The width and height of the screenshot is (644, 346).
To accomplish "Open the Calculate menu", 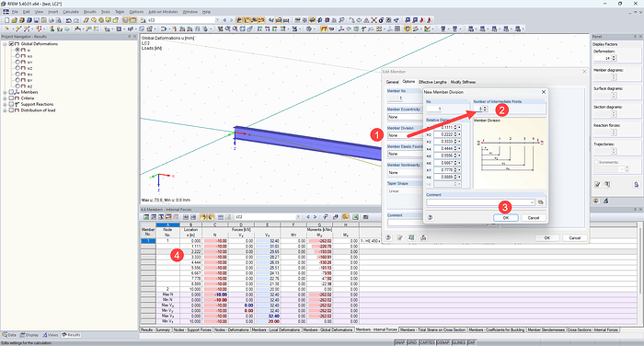I will [x=71, y=12].
